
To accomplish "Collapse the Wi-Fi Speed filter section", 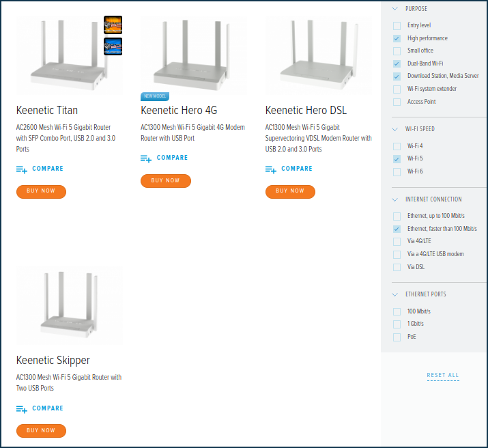I will (x=394, y=129).
